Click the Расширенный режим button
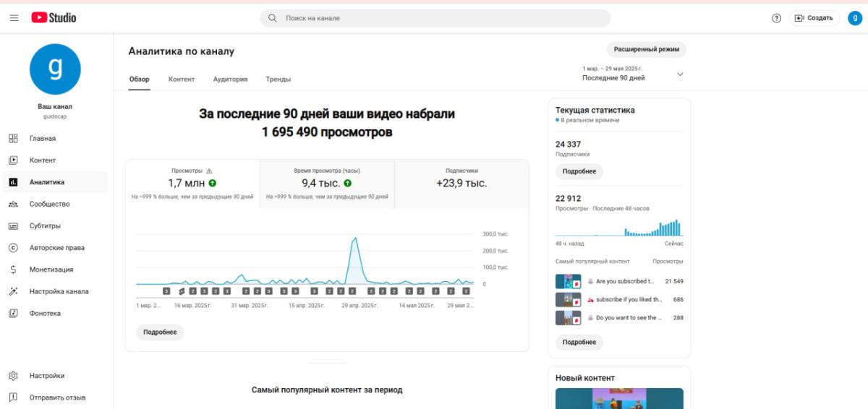Image resolution: width=868 pixels, height=409 pixels. pos(647,49)
